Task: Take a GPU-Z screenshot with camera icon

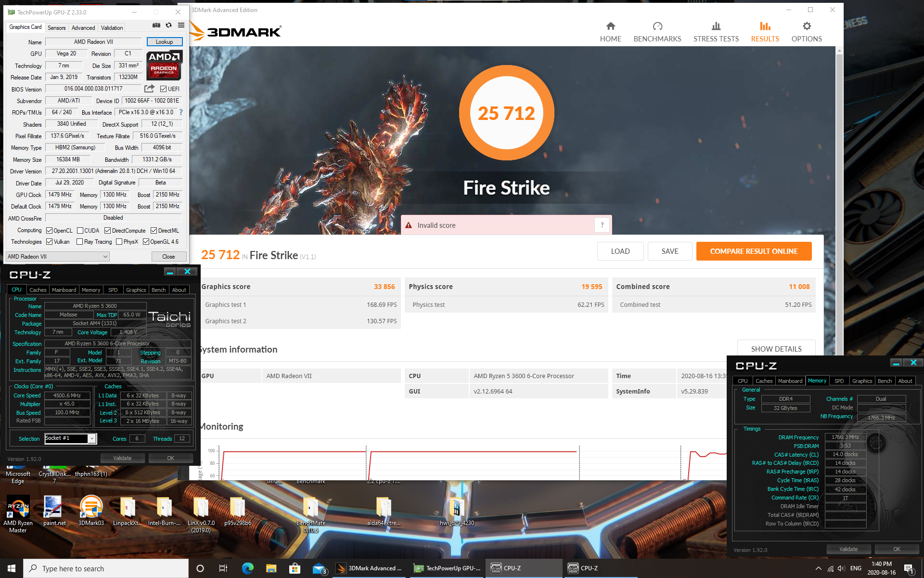Action: tap(156, 26)
